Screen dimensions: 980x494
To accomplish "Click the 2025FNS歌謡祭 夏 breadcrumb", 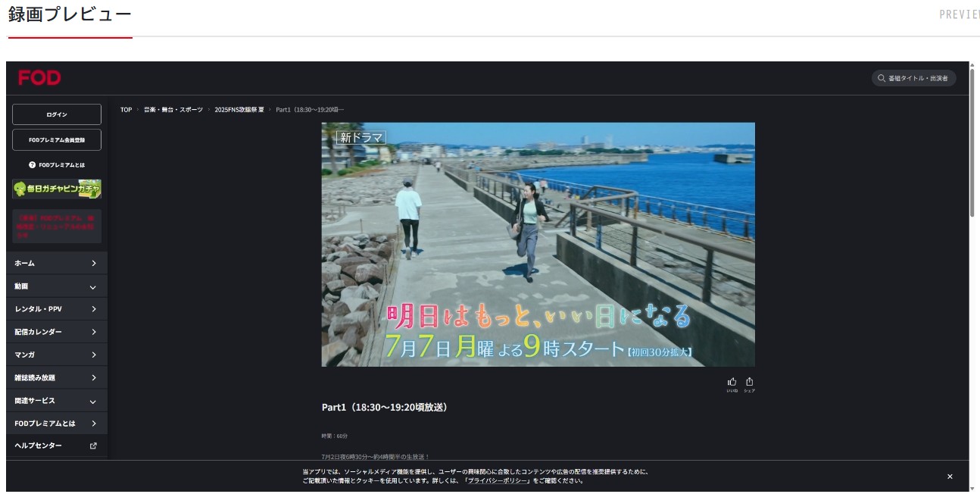I will pos(239,110).
